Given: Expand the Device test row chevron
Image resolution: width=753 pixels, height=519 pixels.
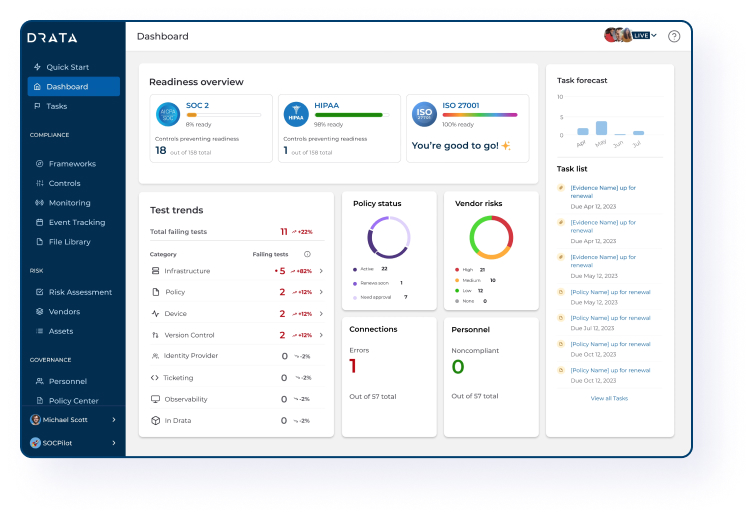Looking at the screenshot, I should [321, 314].
